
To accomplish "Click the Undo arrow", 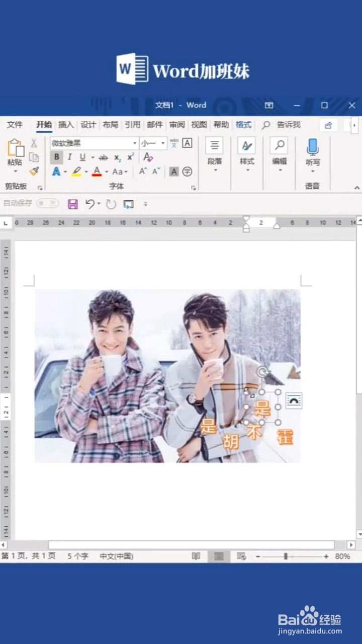I will (90, 204).
